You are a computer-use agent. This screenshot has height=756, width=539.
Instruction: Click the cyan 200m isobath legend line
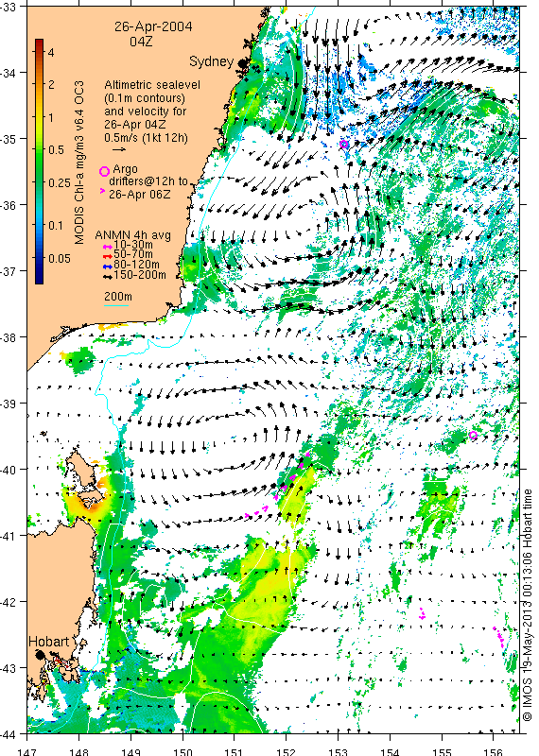click(x=116, y=305)
